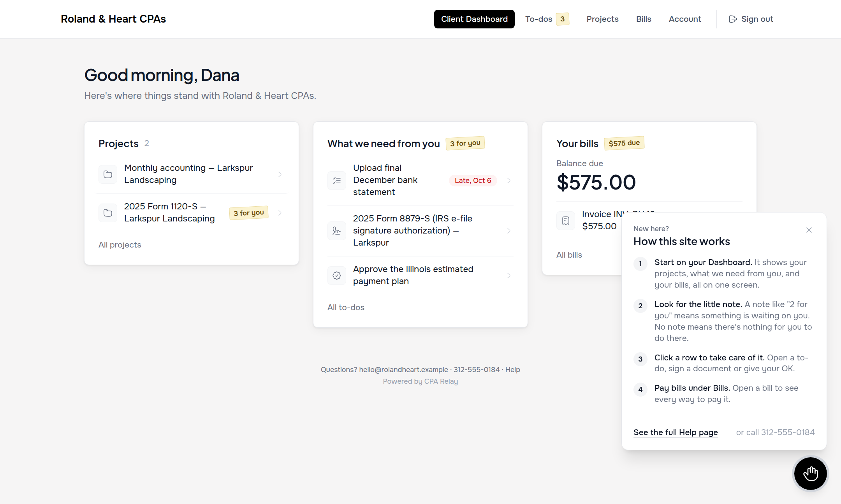
Task: Click approval badge icon for Illinois payment plan
Action: pos(337,276)
